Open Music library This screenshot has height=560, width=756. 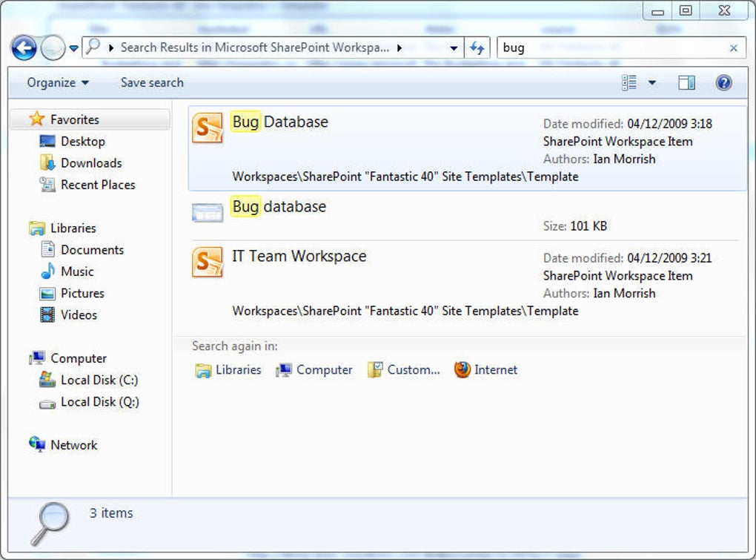77,271
